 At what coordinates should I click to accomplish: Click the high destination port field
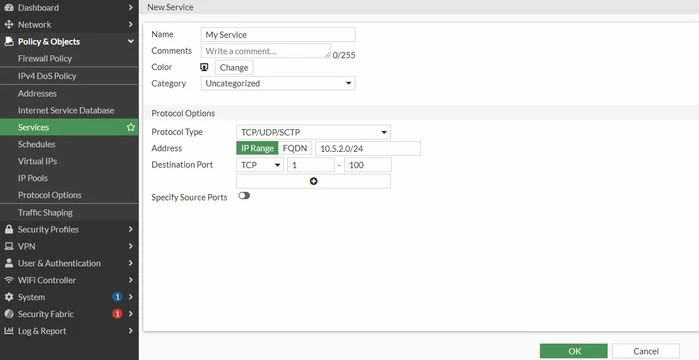click(x=368, y=165)
